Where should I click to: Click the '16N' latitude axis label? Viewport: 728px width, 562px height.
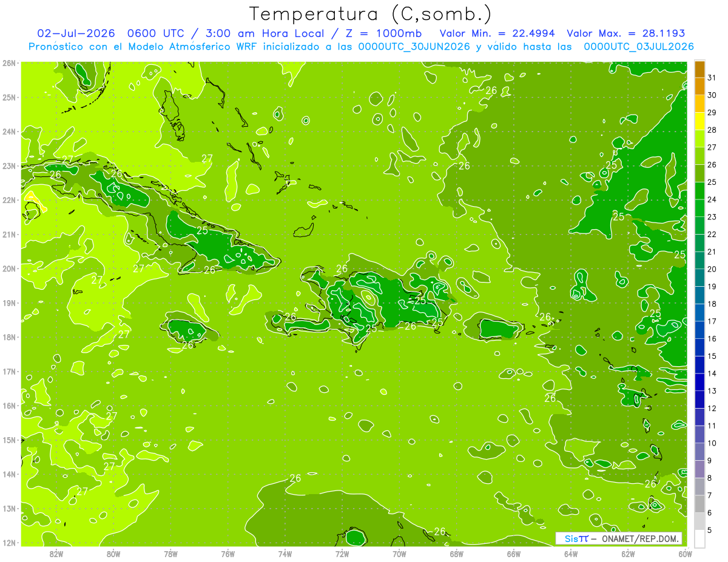point(8,406)
